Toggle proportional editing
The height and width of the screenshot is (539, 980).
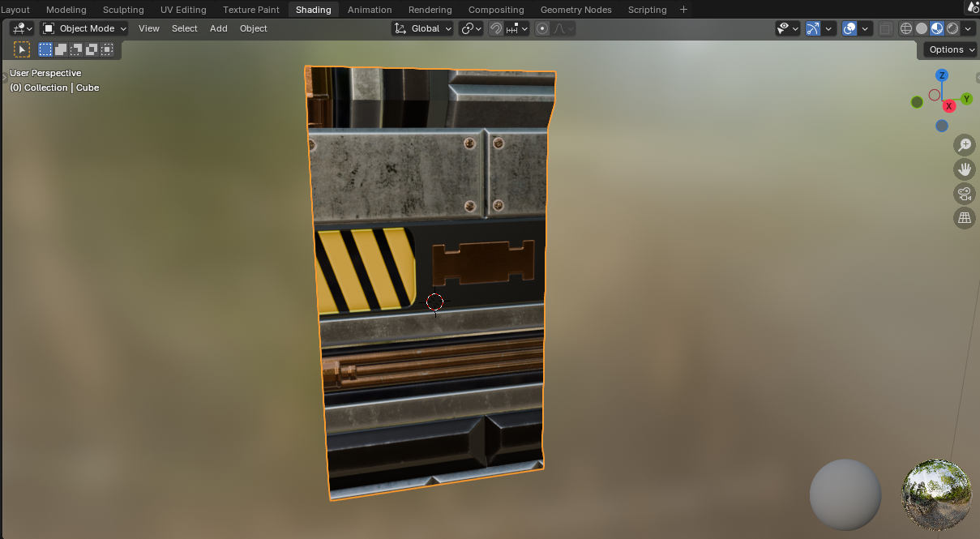tap(542, 28)
